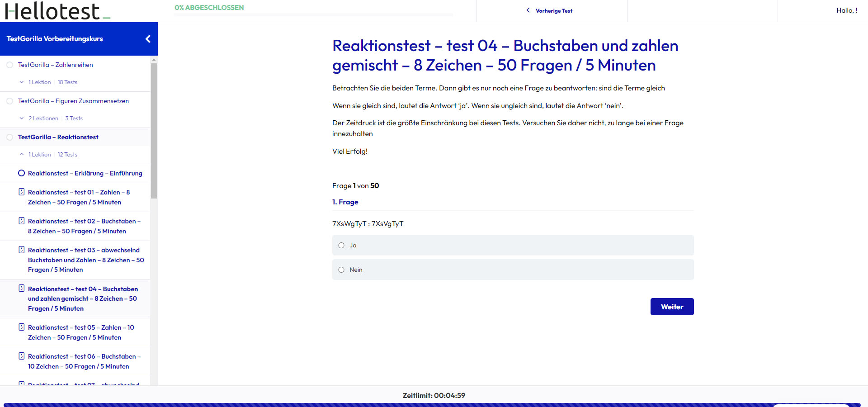Open Reaktionstest – Erklärung – Einführung lesson

click(85, 173)
